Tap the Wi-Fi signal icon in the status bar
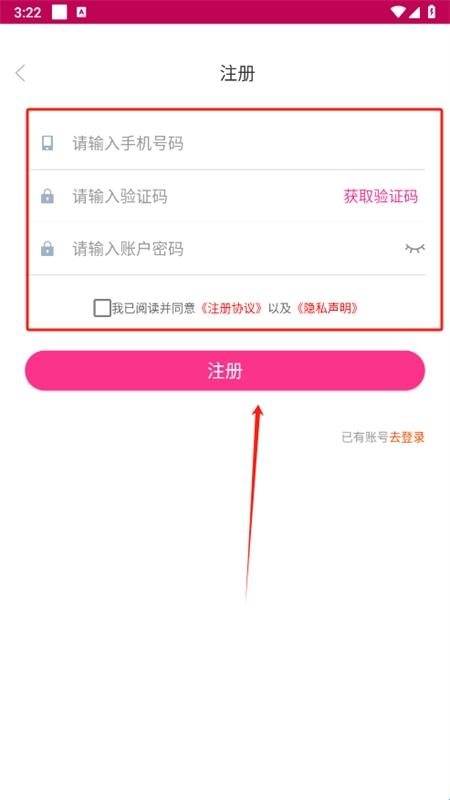This screenshot has width=450, height=800. point(397,12)
